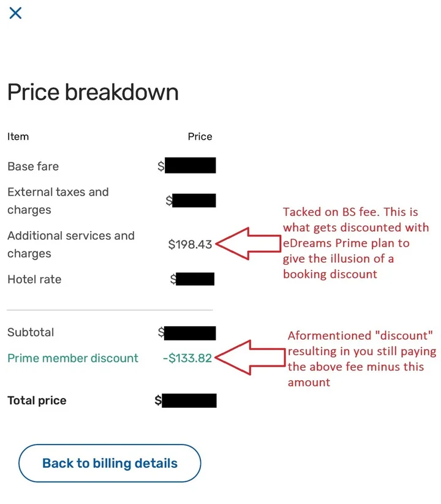This screenshot has height=504, width=441.
Task: Close the price breakdown with the X icon
Action: click(15, 13)
